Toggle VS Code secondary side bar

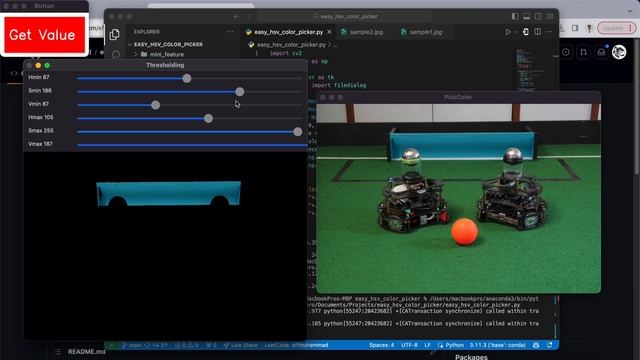(x=538, y=16)
